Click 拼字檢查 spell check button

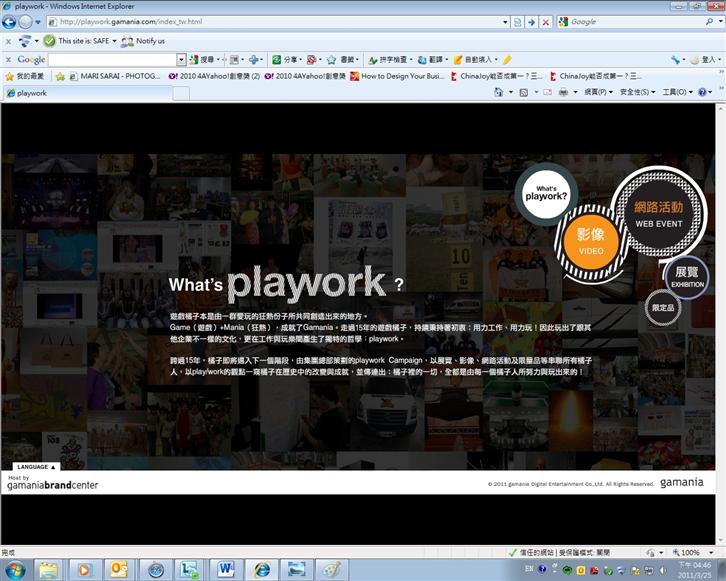coord(388,60)
